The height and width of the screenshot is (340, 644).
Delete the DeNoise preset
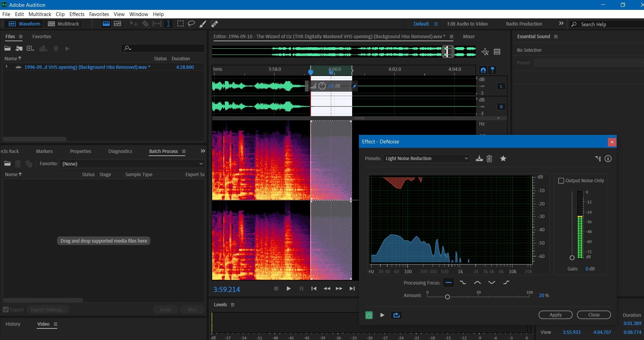tap(489, 158)
